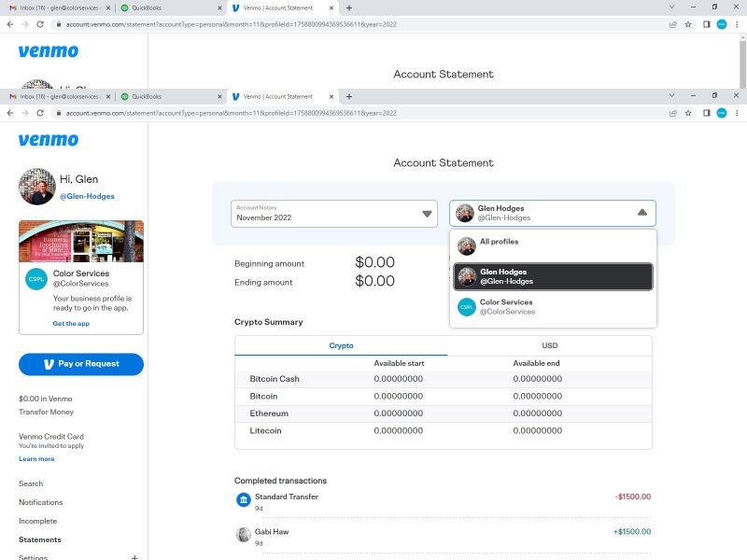
Task: Select the Crypto summary tab
Action: pos(341,345)
